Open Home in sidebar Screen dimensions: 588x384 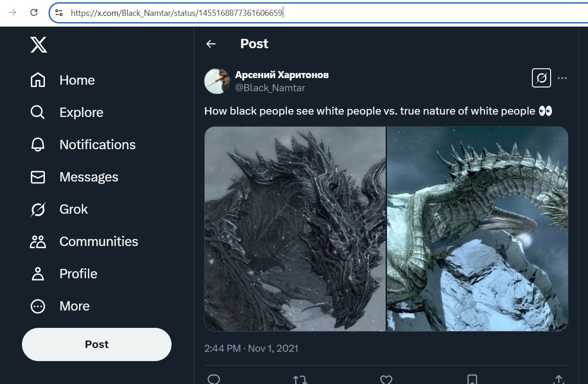tap(77, 80)
